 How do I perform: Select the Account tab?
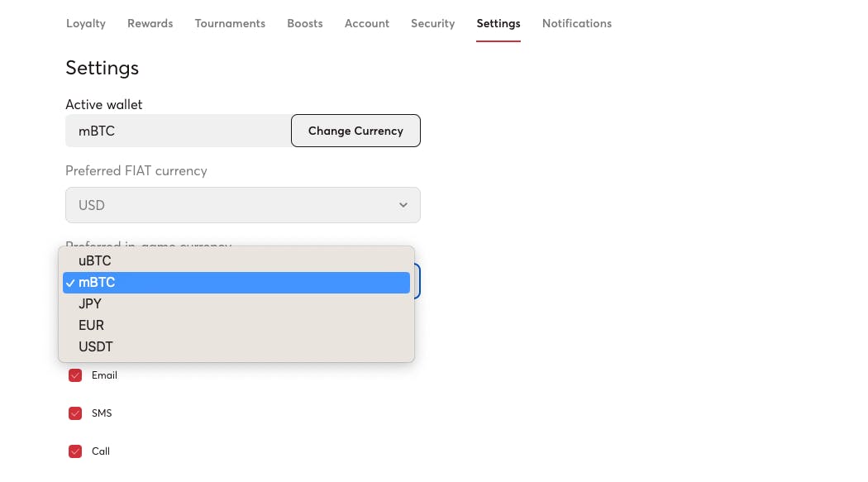[366, 23]
